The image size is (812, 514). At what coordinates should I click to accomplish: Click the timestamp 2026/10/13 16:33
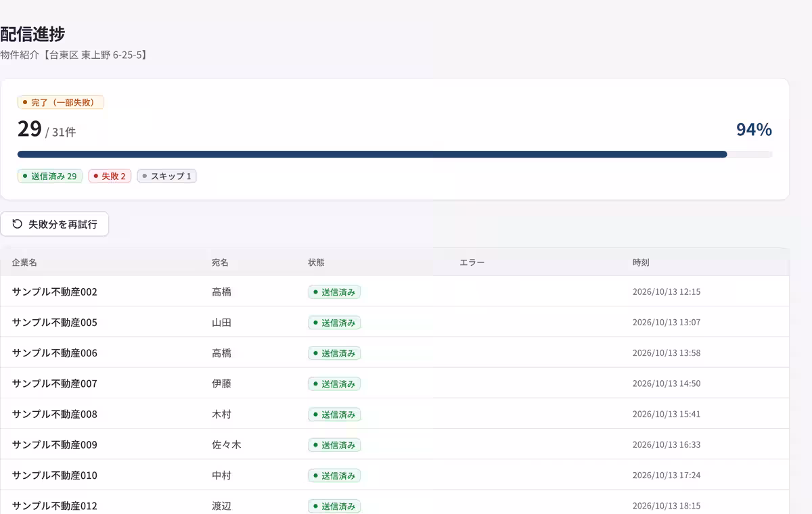tap(667, 445)
